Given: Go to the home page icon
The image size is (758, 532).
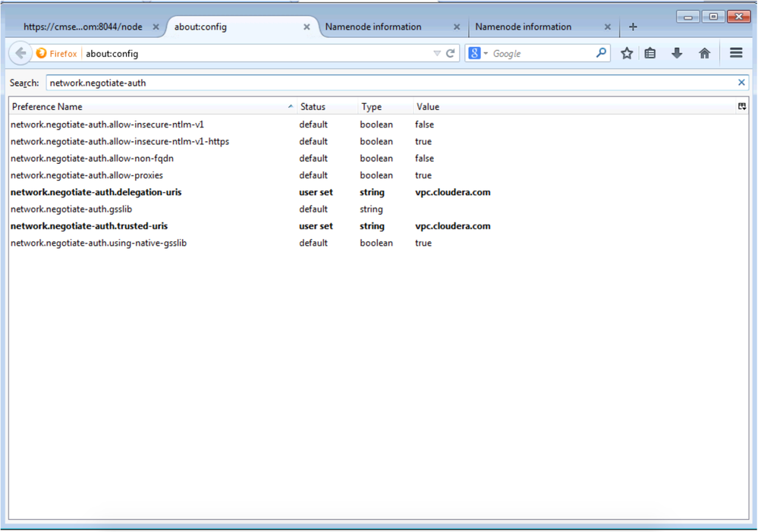Looking at the screenshot, I should click(x=704, y=53).
